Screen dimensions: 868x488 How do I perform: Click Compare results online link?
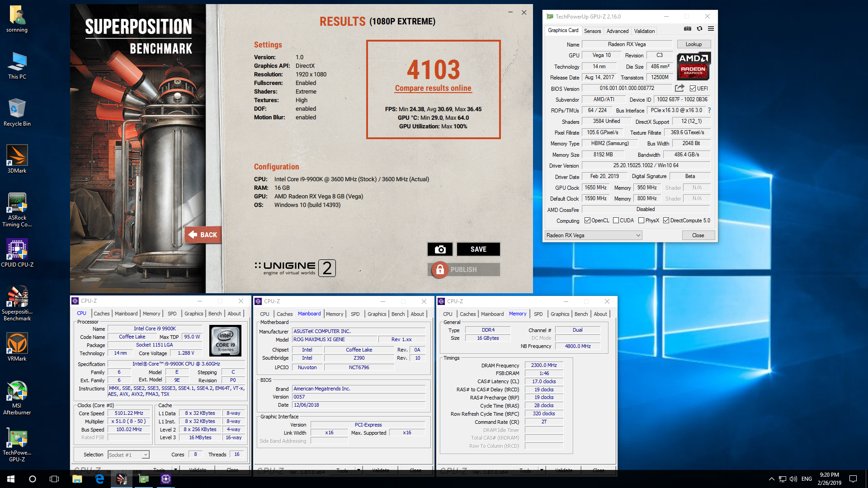click(433, 89)
